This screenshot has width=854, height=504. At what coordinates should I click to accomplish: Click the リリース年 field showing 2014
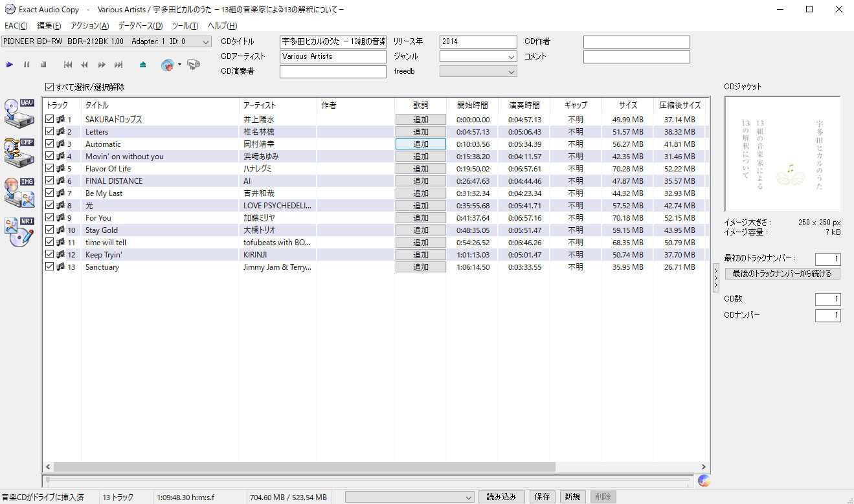478,41
